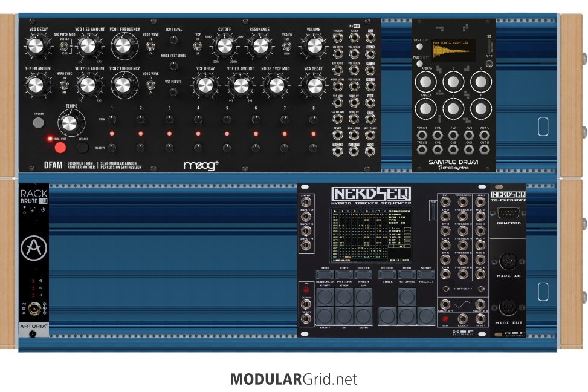Viewport: 588px width, 392px height.
Task: Adjust the DFAM Cutoff knob
Action: (224, 46)
